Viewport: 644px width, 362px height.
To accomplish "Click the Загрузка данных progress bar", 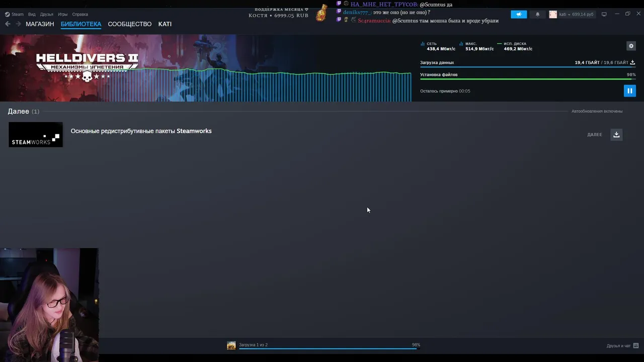I will pyautogui.click(x=528, y=67).
